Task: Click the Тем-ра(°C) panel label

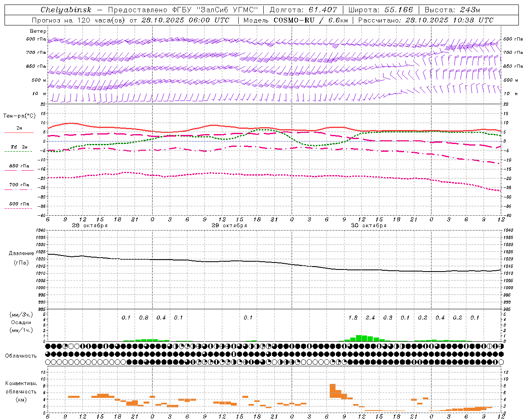Action: 19,116
